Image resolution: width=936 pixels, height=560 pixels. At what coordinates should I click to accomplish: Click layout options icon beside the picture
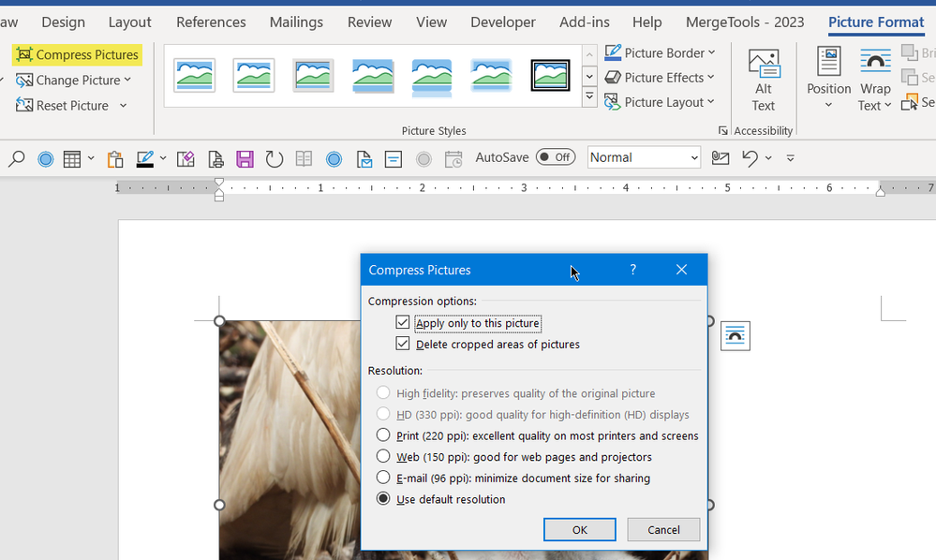735,336
